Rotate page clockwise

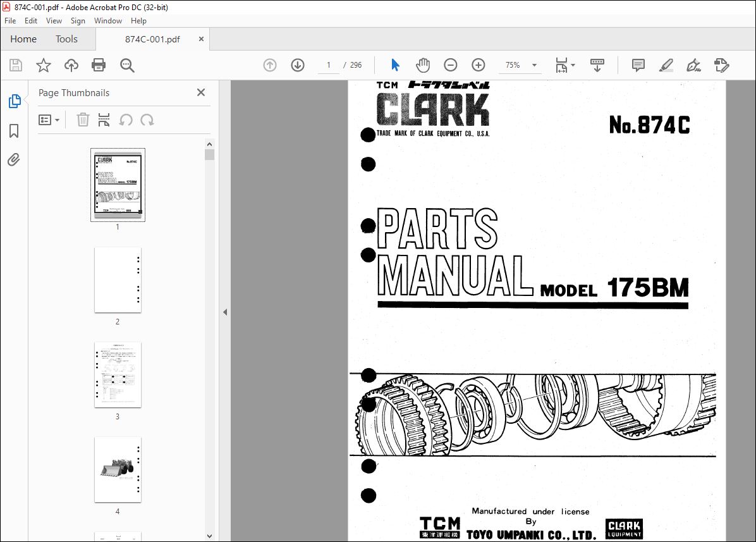(x=147, y=120)
